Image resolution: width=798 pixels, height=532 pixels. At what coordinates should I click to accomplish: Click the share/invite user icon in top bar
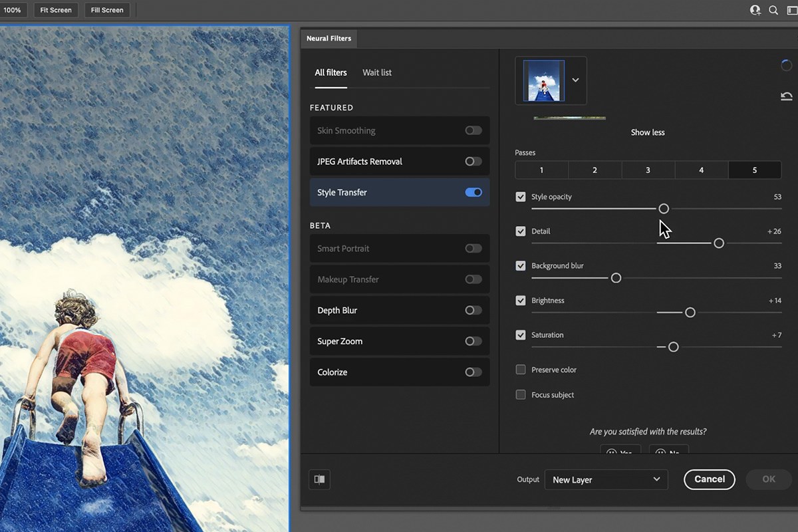tap(755, 10)
